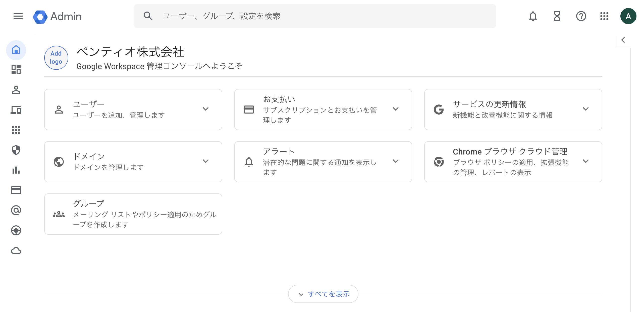Screen dimensions: 644x312
Task: Click the Chrome icon on Chrome card
Action: pos(439,162)
